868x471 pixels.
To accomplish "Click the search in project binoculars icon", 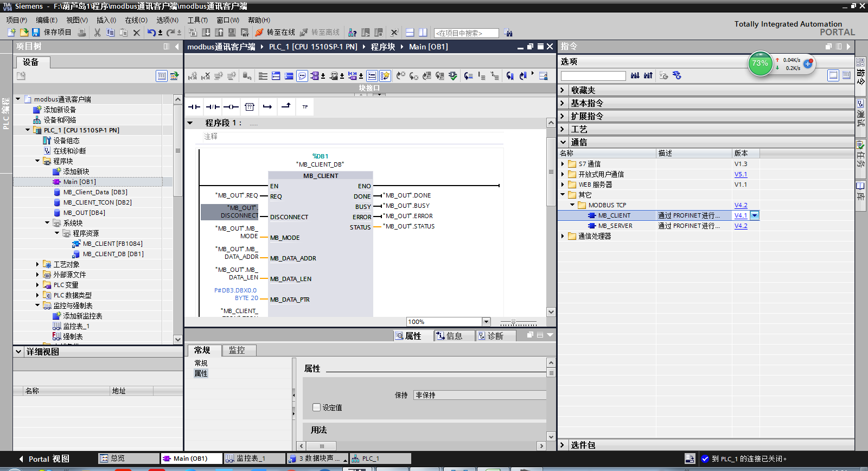I will 508,33.
